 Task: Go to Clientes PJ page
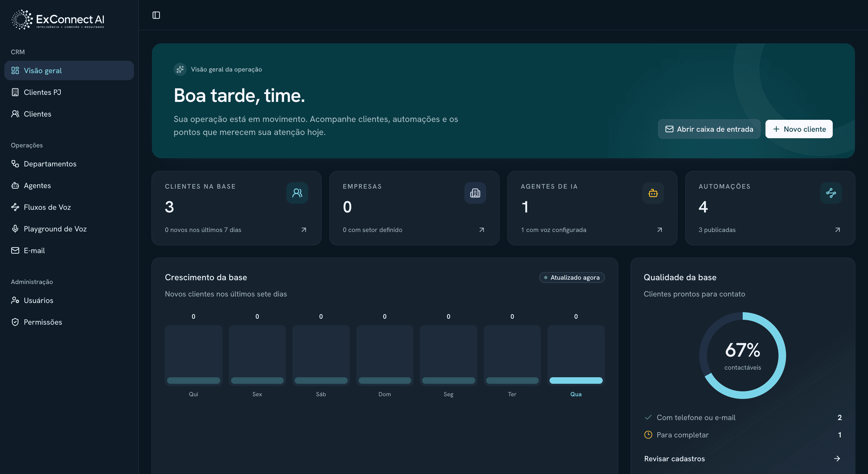(69, 92)
